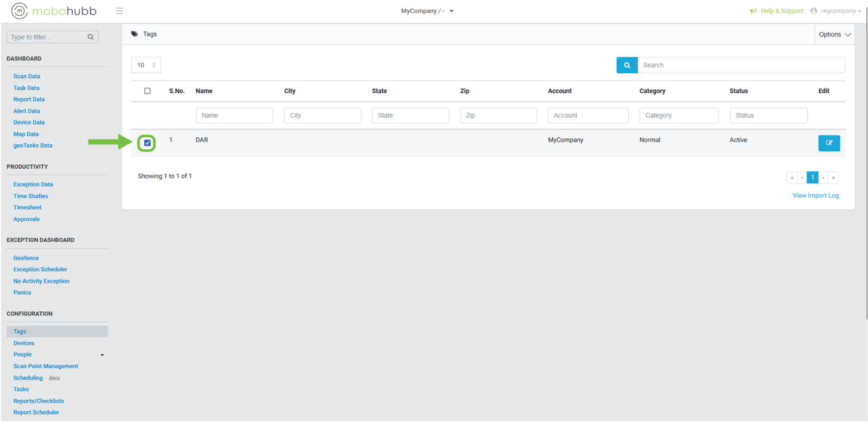Toggle the hamburger sidebar menu icon
Screen dimensions: 868x422
click(x=119, y=11)
